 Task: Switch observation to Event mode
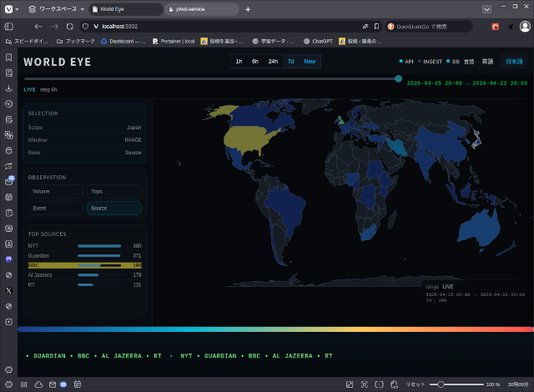[x=55, y=209]
